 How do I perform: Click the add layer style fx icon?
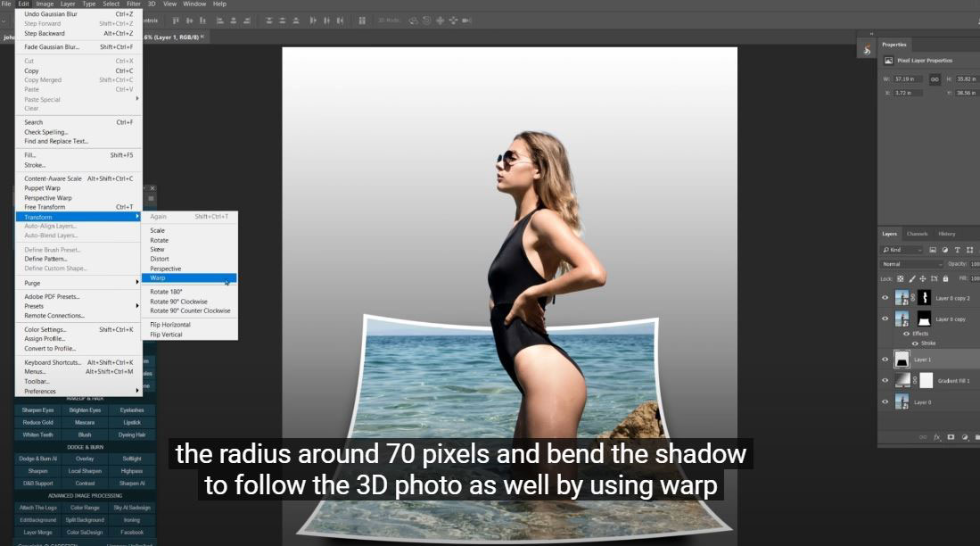(937, 437)
